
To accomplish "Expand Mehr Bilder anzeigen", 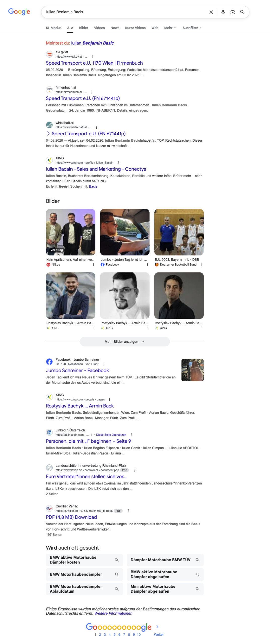I will 125,342.
